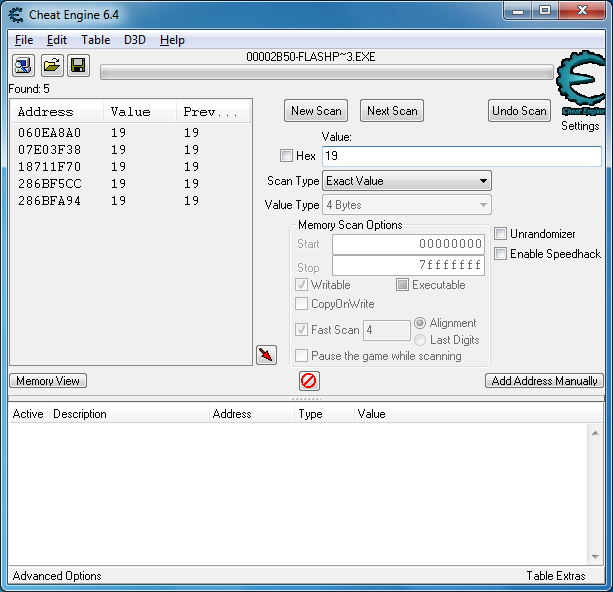Click the Description column header
Screen dimensions: 613x592
129,414
